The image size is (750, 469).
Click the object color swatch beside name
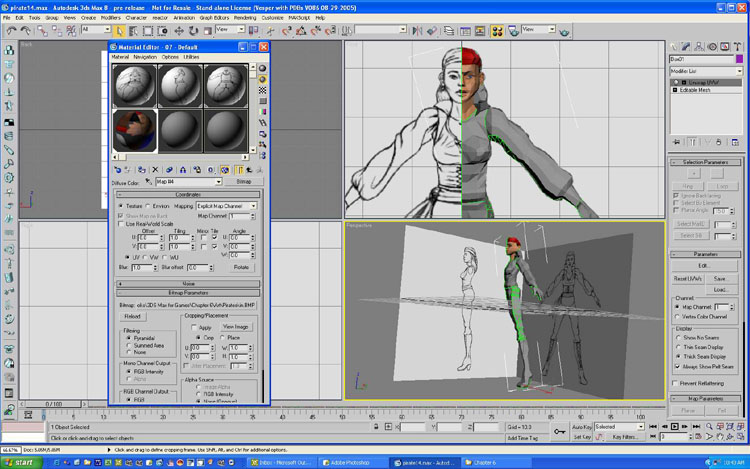coord(739,60)
